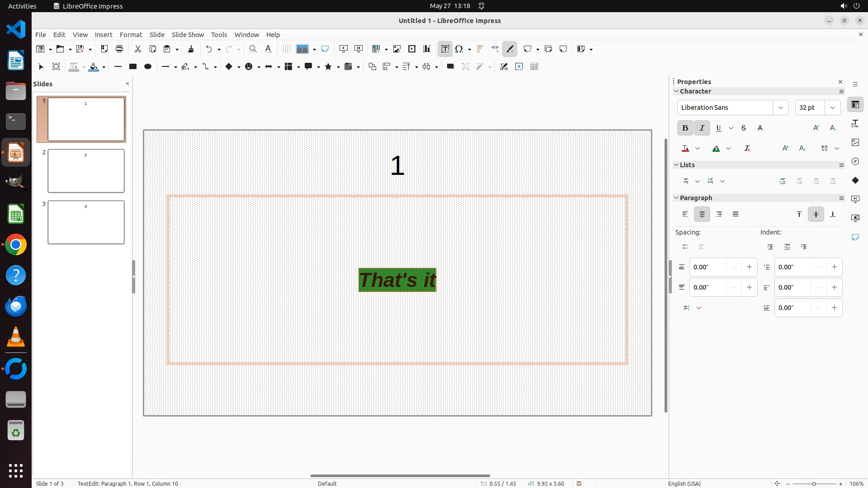Open the font name dropdown
The image size is (868, 488).
(780, 108)
